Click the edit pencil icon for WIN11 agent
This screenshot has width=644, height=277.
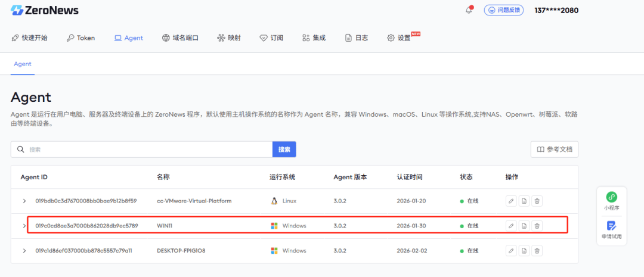click(x=511, y=226)
